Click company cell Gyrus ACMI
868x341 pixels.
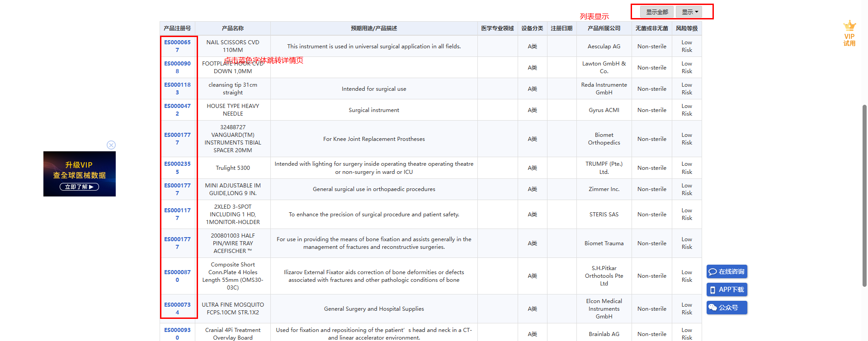604,110
